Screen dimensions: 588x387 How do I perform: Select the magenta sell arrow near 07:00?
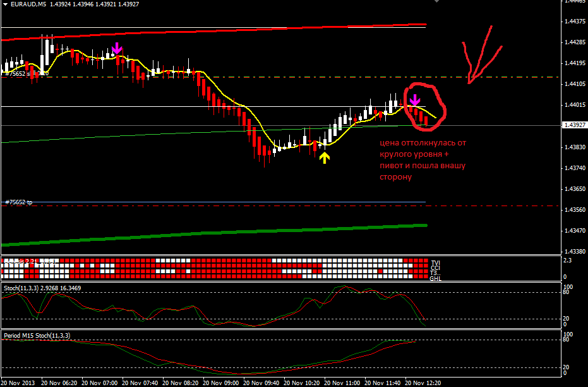117,48
